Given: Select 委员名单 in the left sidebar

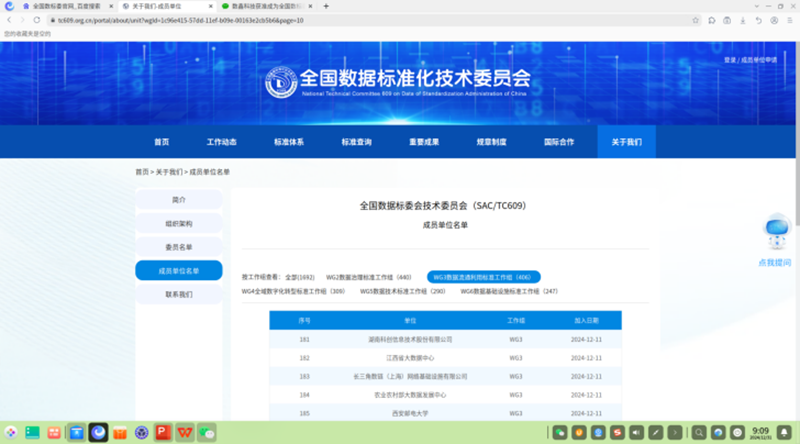Looking at the screenshot, I should click(x=178, y=247).
